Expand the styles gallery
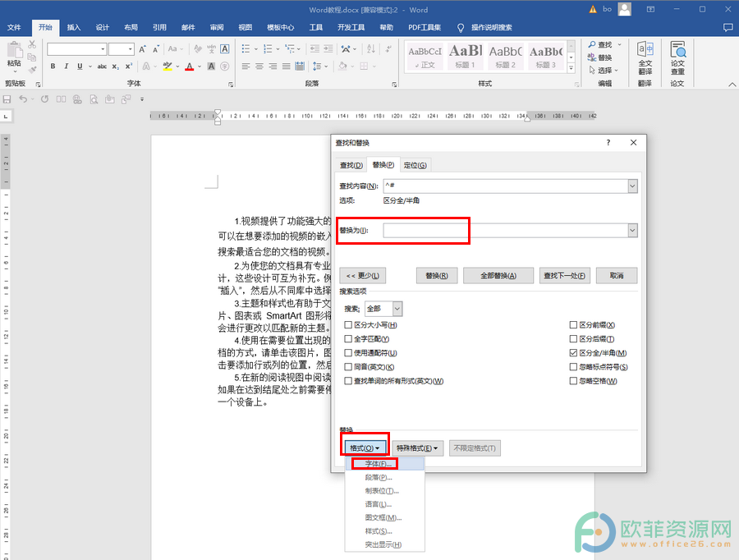 point(571,68)
